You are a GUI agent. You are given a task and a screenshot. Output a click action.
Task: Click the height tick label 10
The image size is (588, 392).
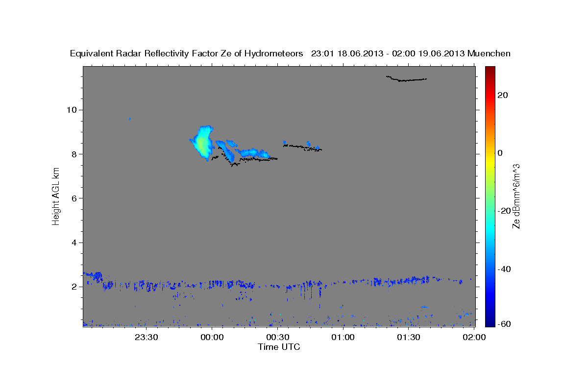pos(73,110)
